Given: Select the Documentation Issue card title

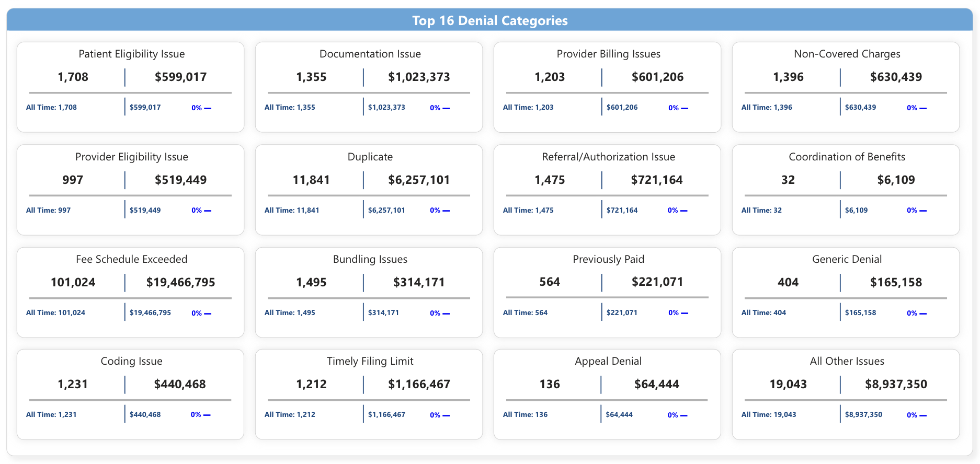Looking at the screenshot, I should click(x=370, y=54).
